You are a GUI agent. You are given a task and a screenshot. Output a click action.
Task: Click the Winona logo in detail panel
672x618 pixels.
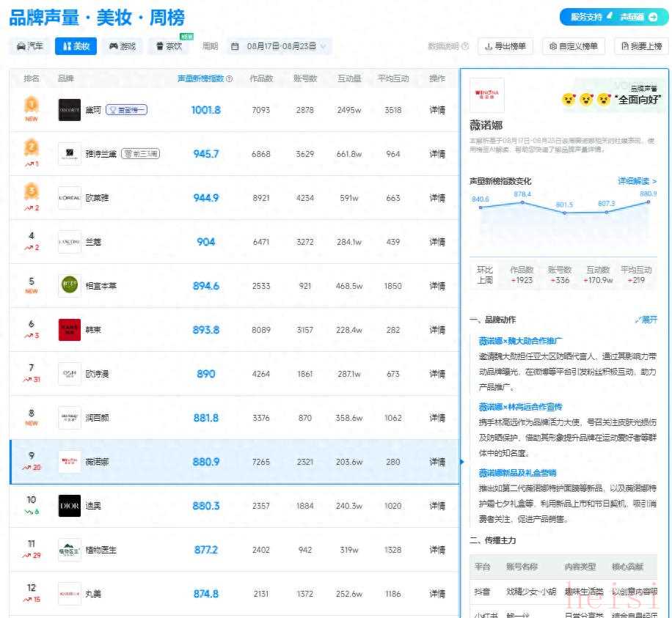point(486,95)
